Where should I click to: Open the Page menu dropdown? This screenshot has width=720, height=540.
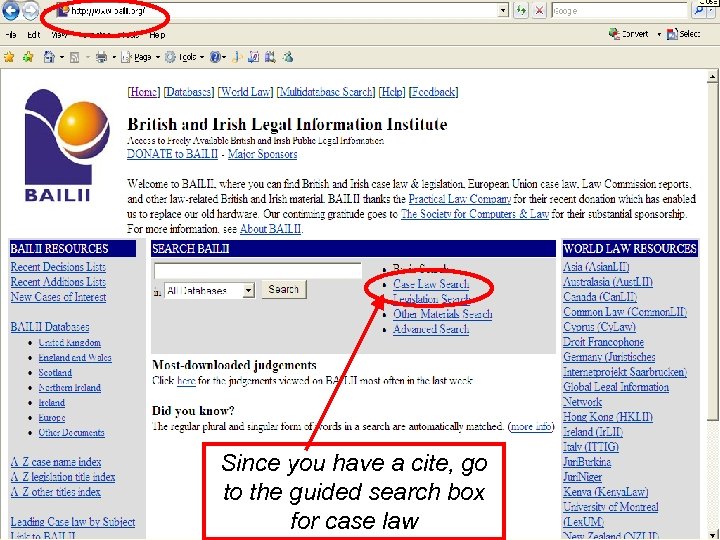[x=141, y=57]
